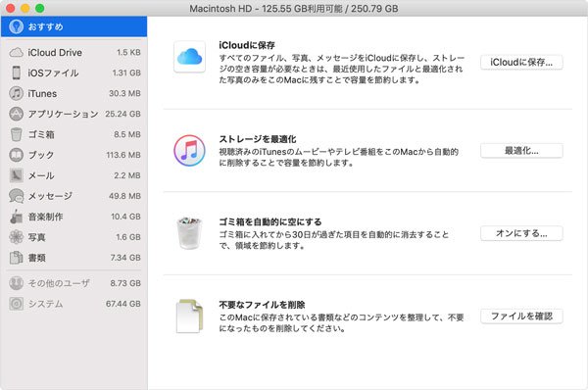The height and width of the screenshot is (390, 588).
Task: Open the 書類 sidebar label
Action: click(37, 258)
